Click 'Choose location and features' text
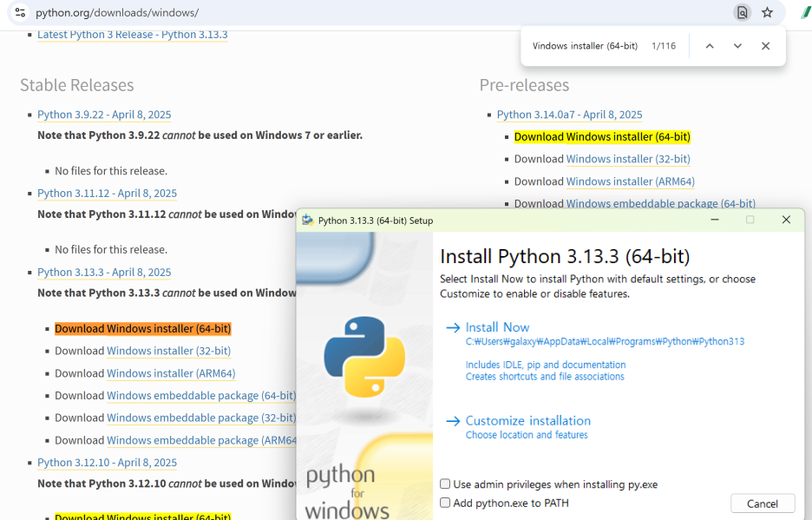The image size is (812, 520). [527, 435]
